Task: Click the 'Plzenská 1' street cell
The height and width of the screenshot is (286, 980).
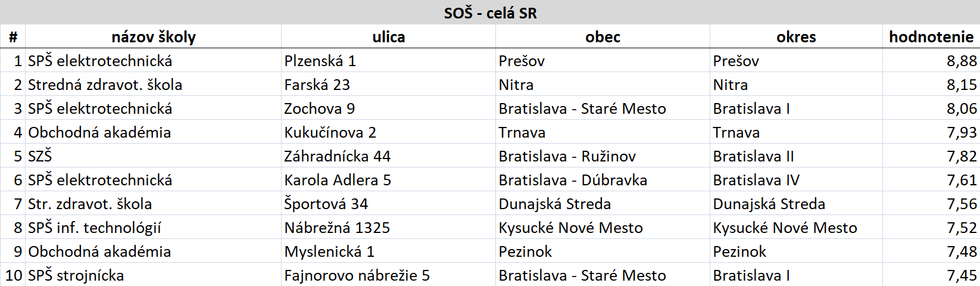Action: pyautogui.click(x=388, y=60)
